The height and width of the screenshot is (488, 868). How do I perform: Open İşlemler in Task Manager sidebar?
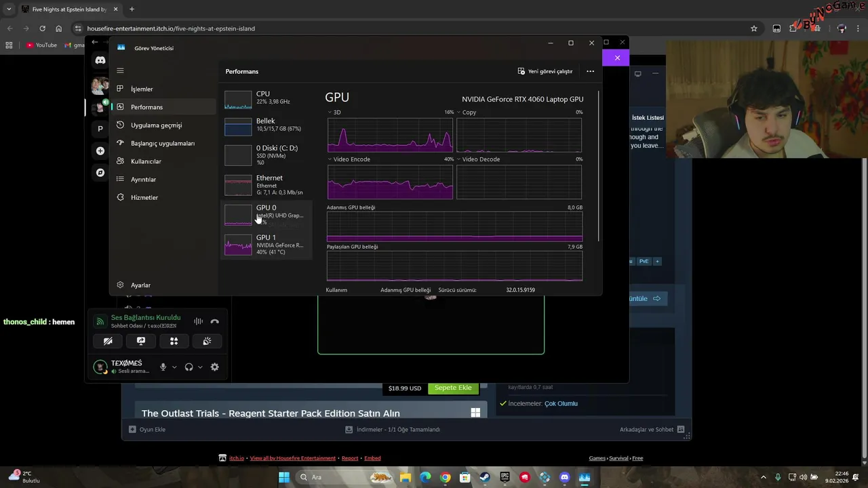(163, 89)
